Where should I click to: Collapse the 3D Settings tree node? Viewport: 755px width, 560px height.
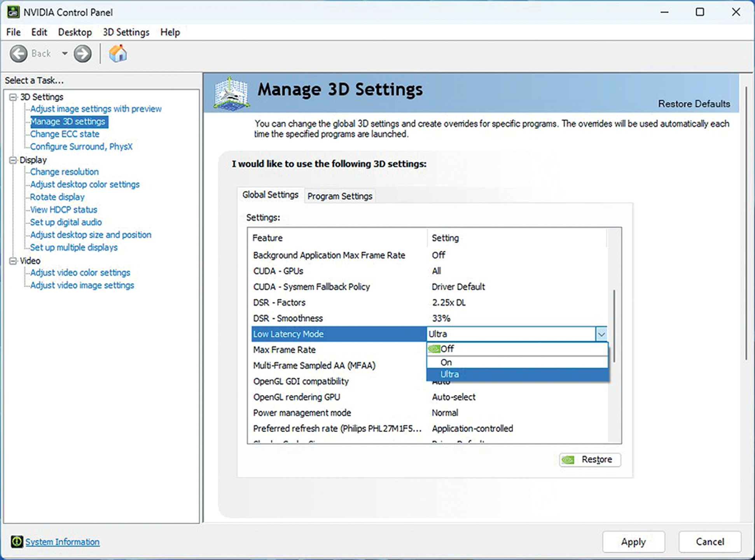point(13,97)
